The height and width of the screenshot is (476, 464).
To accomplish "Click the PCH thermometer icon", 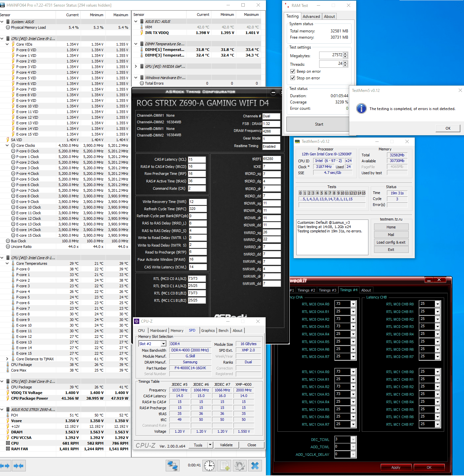I will (8, 415).
